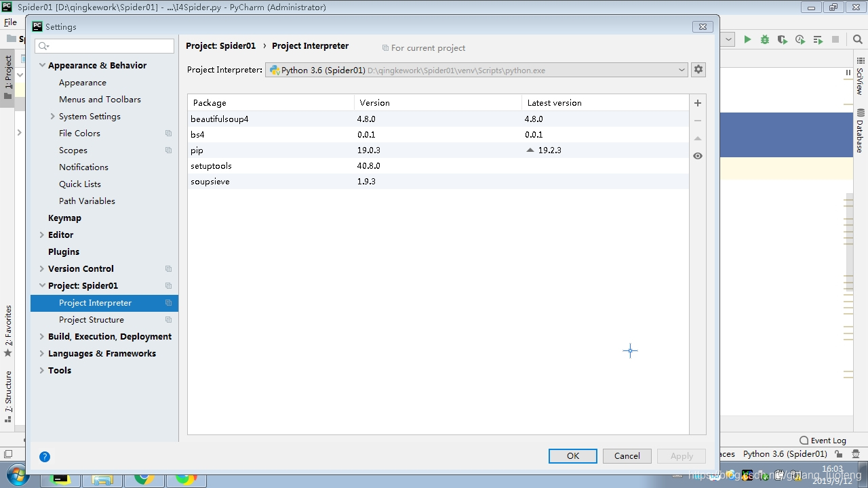Image resolution: width=868 pixels, height=488 pixels.
Task: Click the project-level icon beside Version Control
Action: pos(168,269)
